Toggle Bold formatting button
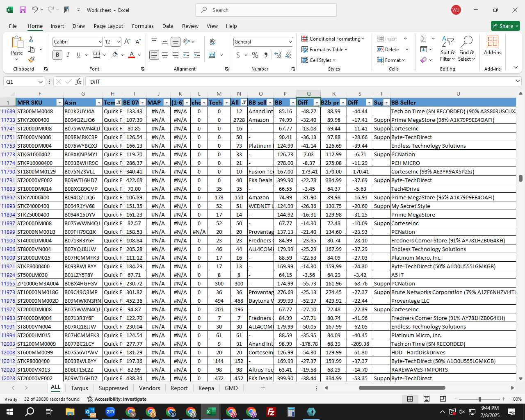This screenshot has width=525, height=420. click(57, 55)
